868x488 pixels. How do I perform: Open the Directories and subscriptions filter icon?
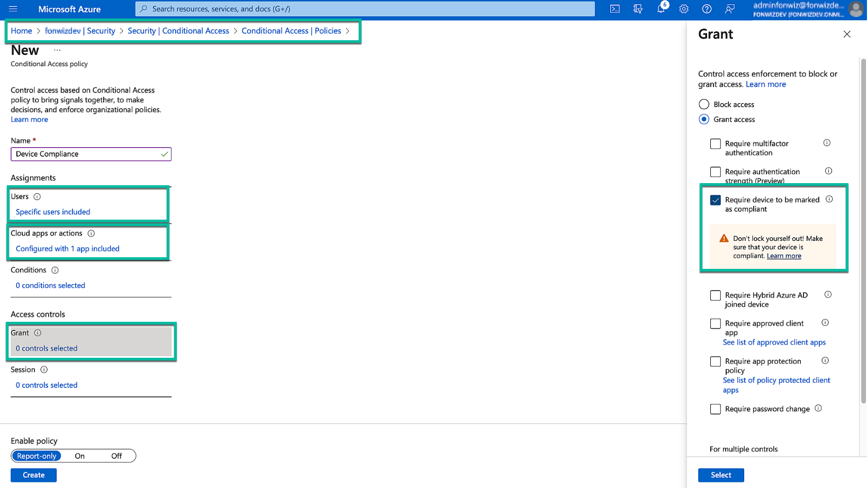pos(638,9)
